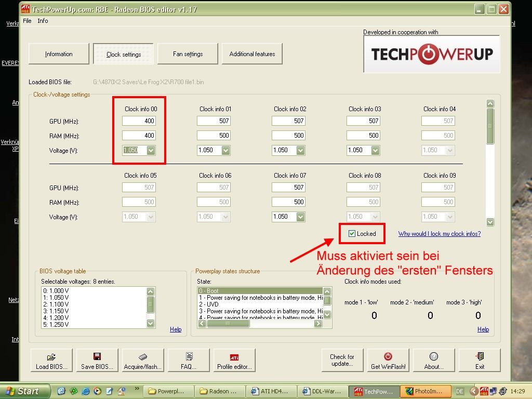Expand hidden system tray icons arrow
532x399 pixels.
[x=474, y=391]
